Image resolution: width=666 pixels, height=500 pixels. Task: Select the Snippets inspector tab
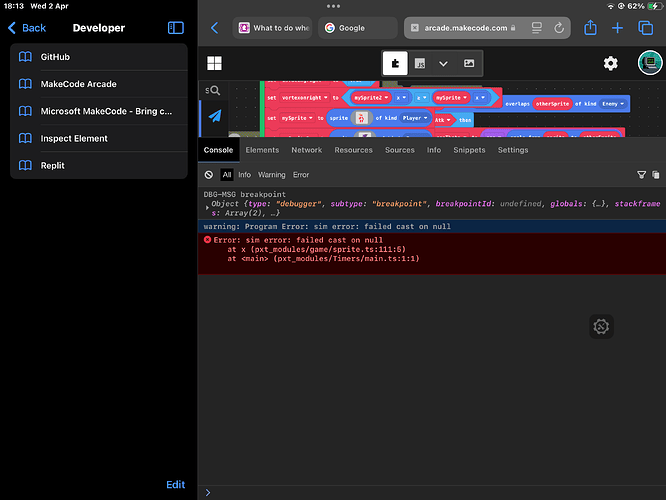coord(469,150)
